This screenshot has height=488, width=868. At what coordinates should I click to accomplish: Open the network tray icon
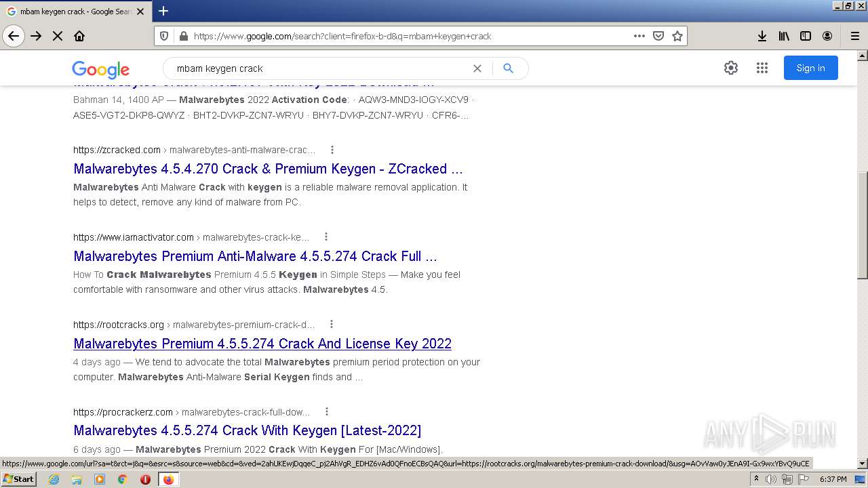click(787, 479)
